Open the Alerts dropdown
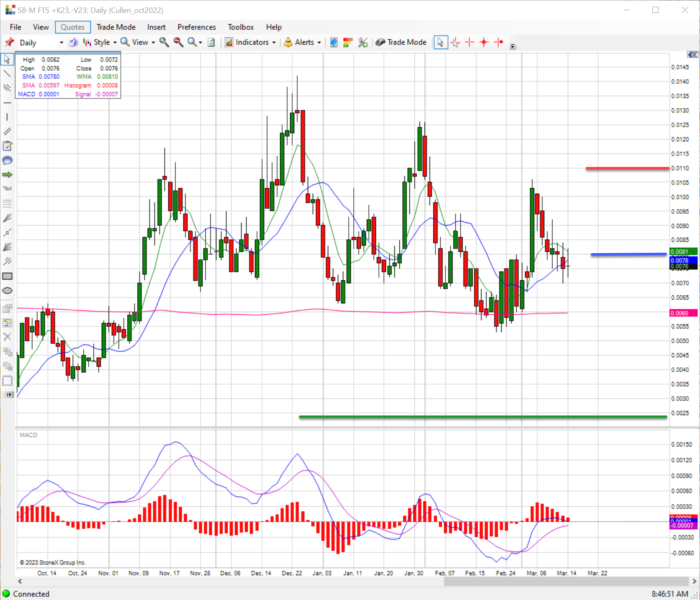This screenshot has height=600, width=700. pyautogui.click(x=302, y=42)
